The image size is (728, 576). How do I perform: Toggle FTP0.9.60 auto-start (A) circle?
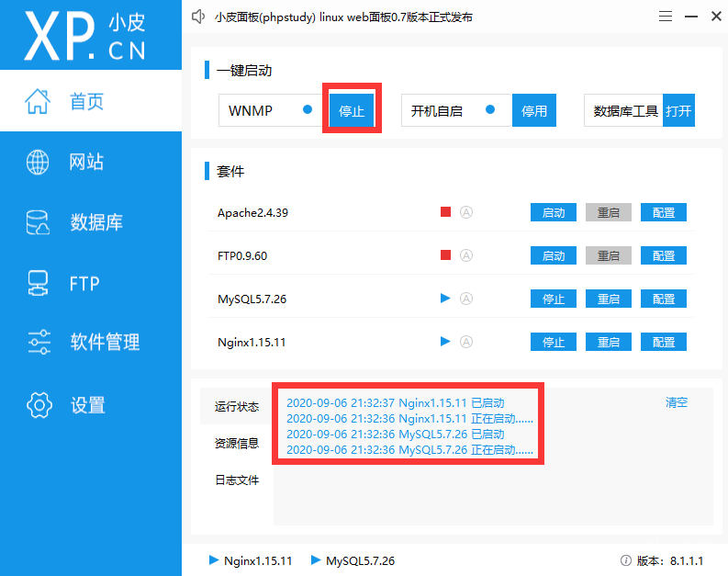click(x=466, y=255)
